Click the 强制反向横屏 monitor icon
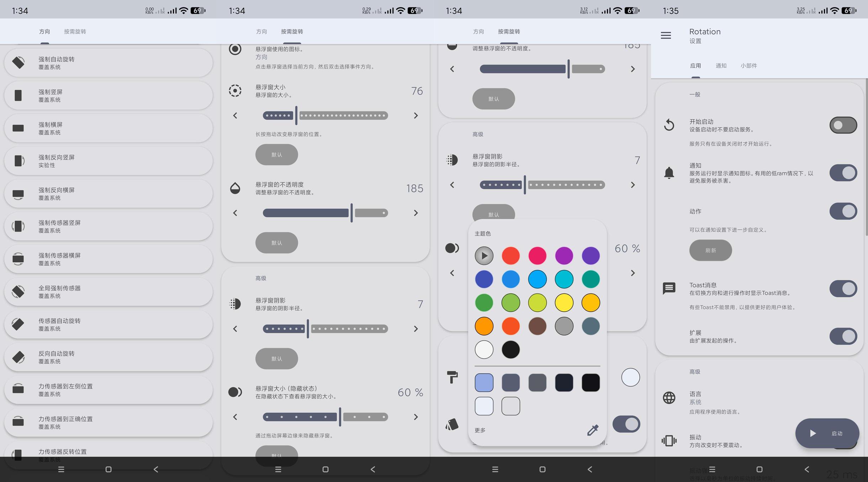Screen dimensions: 868x482 point(18,194)
